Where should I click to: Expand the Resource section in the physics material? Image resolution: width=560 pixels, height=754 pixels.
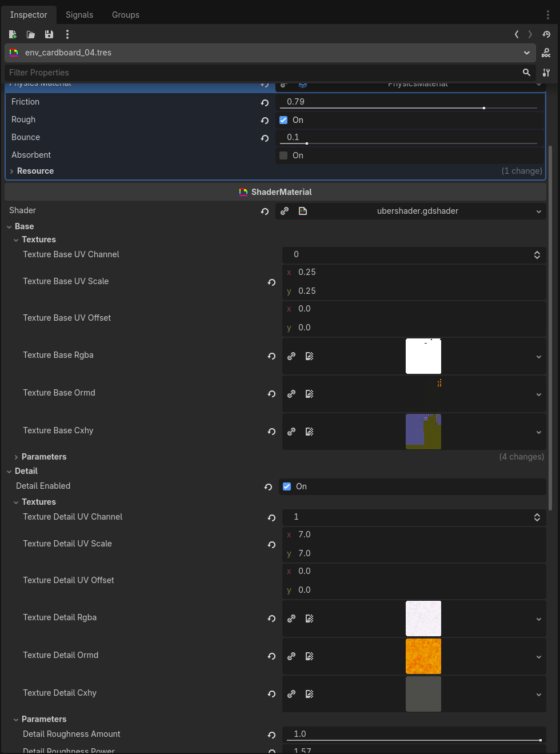point(35,171)
